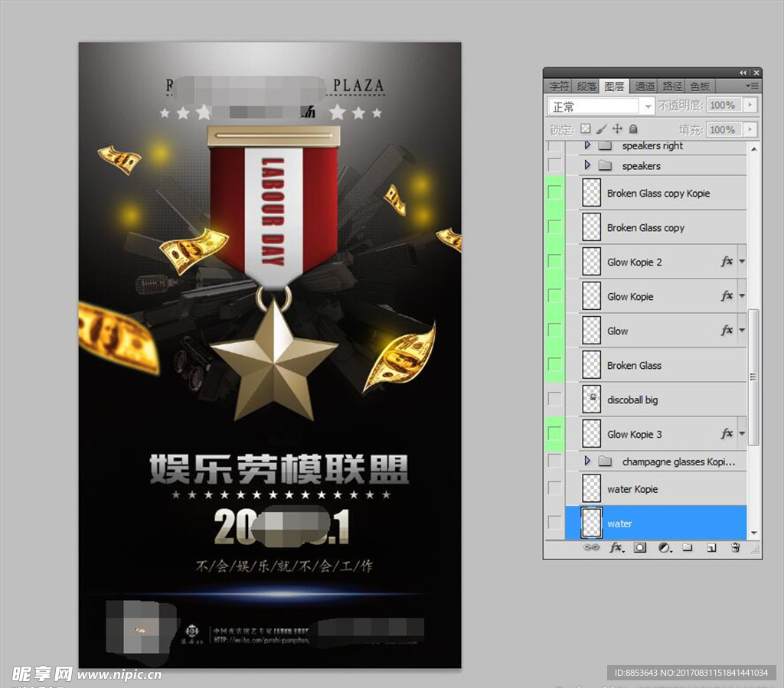Toggle visibility of speakers group

coord(554,165)
